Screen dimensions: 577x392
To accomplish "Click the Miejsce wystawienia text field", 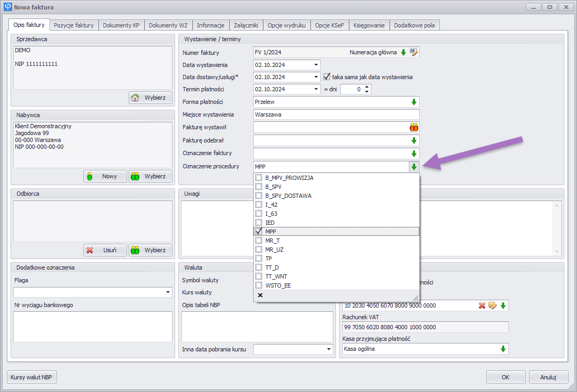I will [336, 114].
